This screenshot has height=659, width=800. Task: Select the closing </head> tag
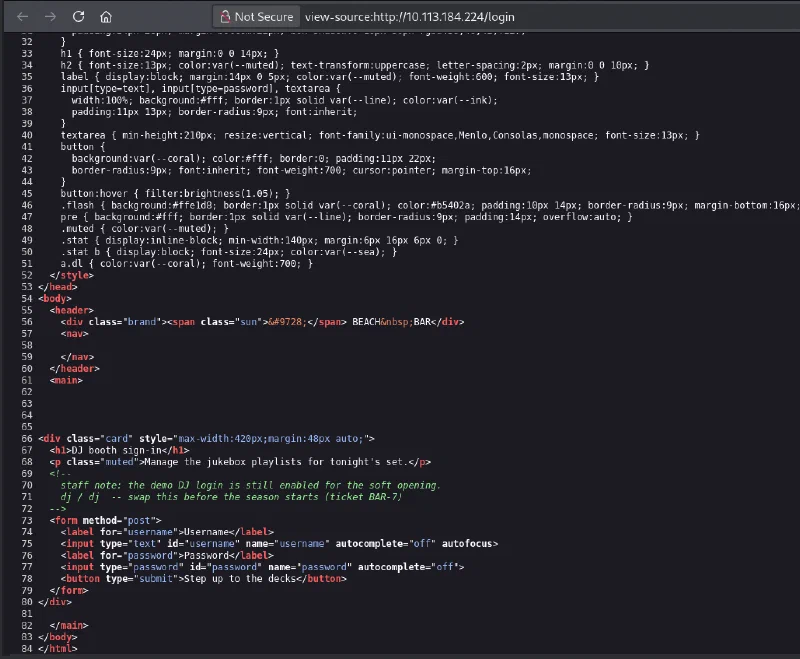[58, 287]
